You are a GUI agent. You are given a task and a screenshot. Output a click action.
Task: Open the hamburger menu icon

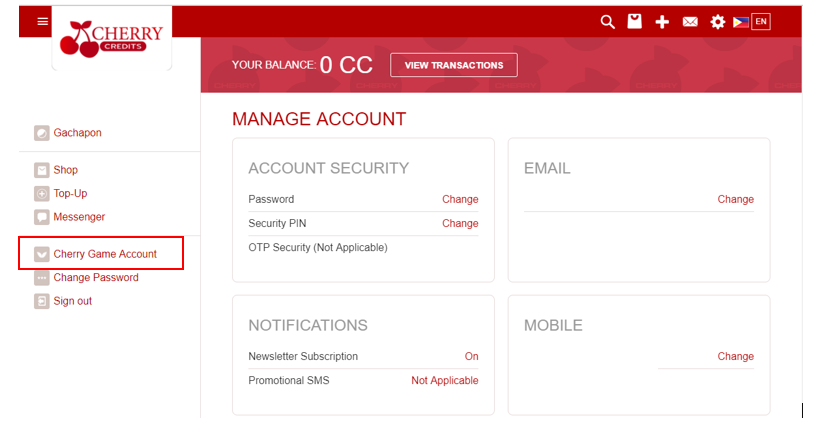pos(43,21)
